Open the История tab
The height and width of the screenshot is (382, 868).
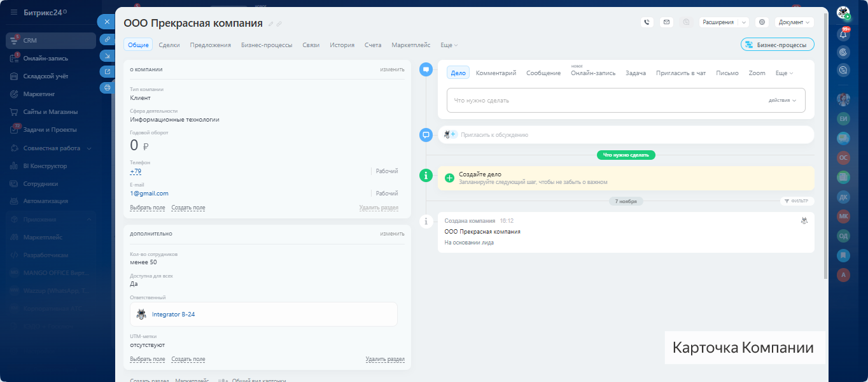click(342, 45)
